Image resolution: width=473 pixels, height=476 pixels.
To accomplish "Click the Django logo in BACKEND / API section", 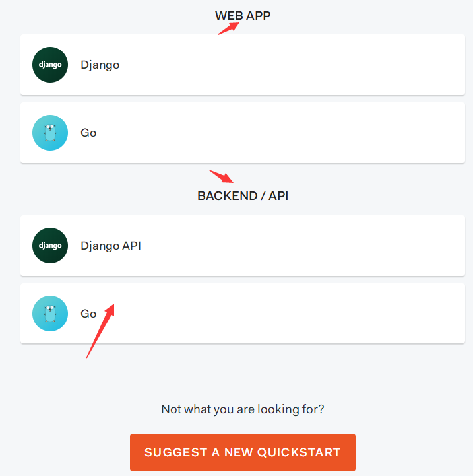I will [50, 246].
